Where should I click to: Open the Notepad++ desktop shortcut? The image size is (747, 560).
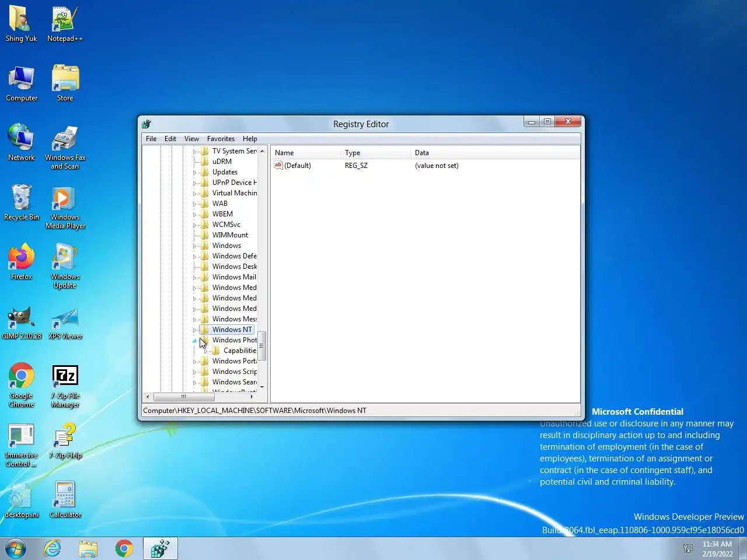pyautogui.click(x=65, y=25)
